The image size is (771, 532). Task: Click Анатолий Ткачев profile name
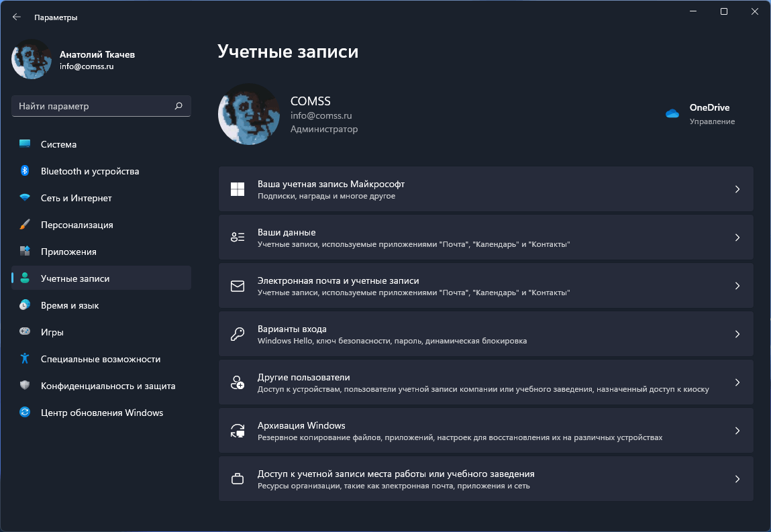tap(97, 54)
